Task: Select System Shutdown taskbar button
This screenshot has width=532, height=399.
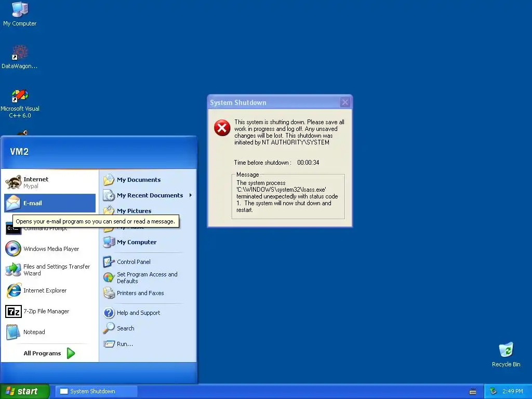Action: click(x=96, y=391)
